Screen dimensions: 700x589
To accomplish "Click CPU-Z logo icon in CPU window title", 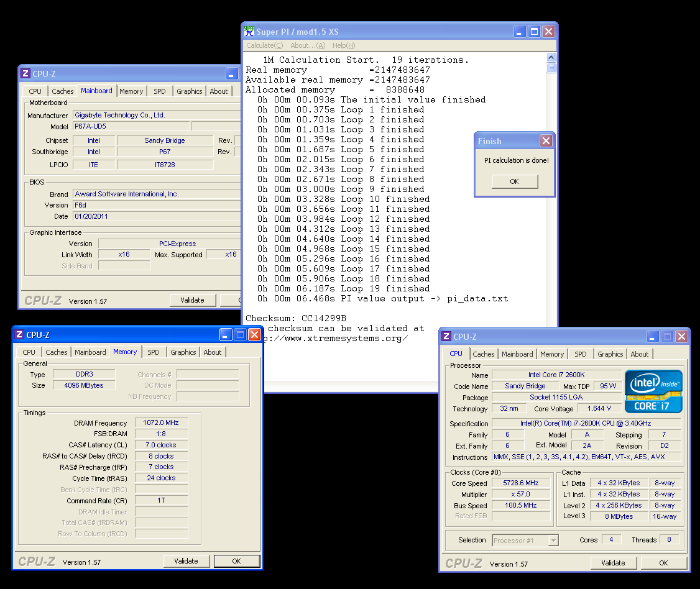I will pos(446,337).
